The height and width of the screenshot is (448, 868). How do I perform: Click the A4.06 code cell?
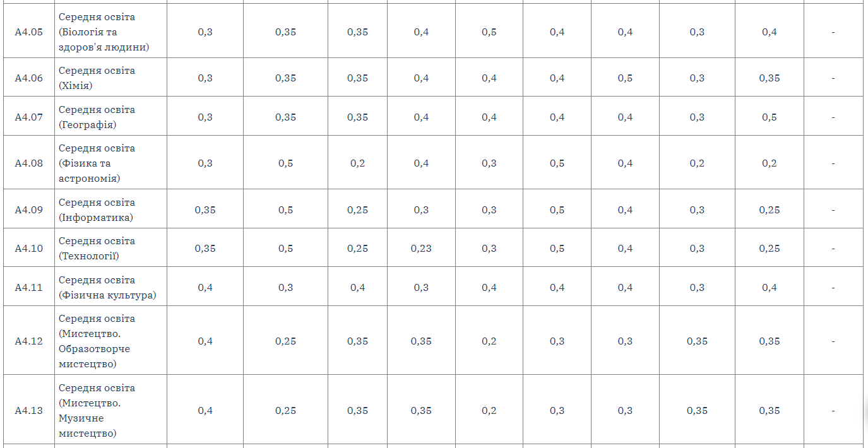[x=29, y=78]
